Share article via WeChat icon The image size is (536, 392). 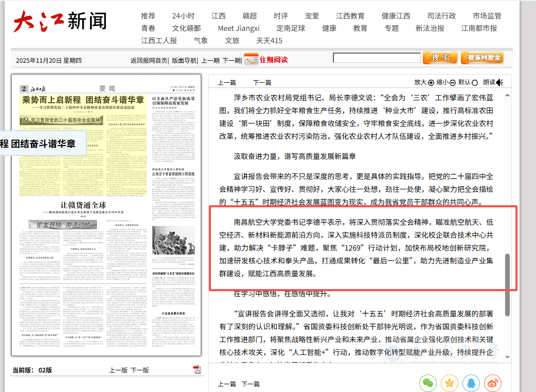coord(428,383)
